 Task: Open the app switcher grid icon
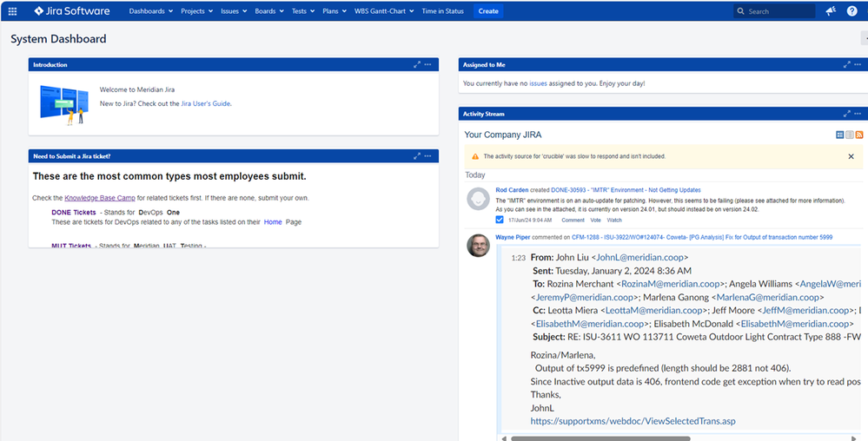tap(12, 11)
